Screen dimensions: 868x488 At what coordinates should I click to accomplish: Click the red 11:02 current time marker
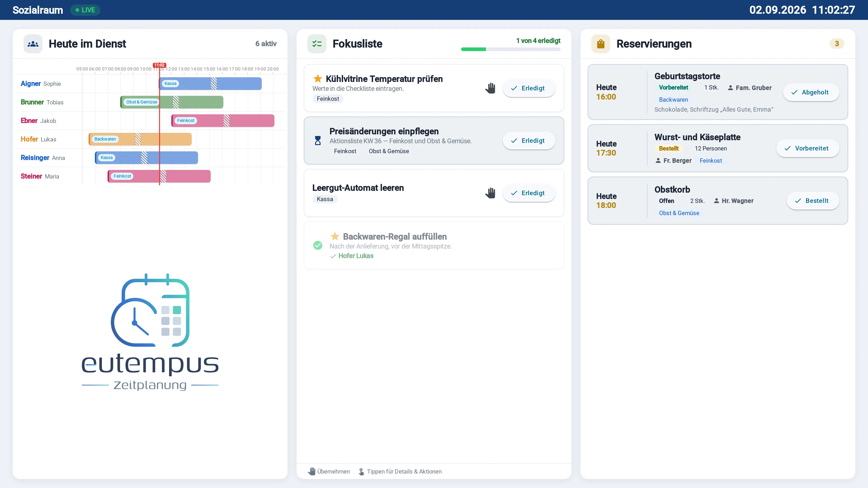(159, 65)
